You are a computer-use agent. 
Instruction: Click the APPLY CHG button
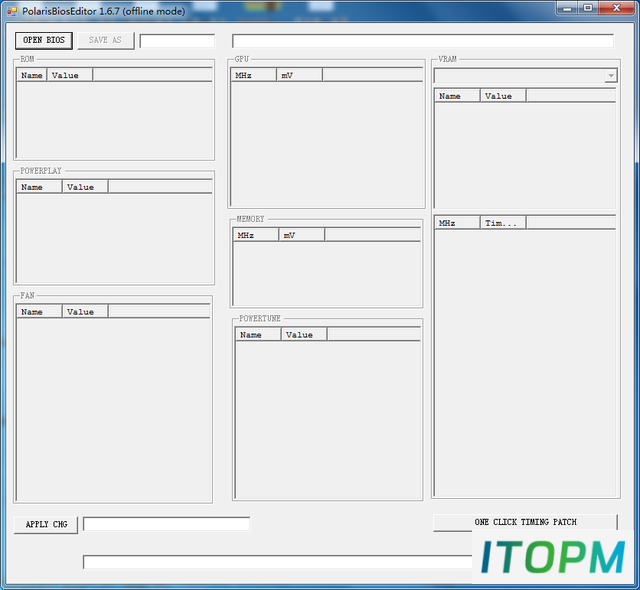[46, 525]
